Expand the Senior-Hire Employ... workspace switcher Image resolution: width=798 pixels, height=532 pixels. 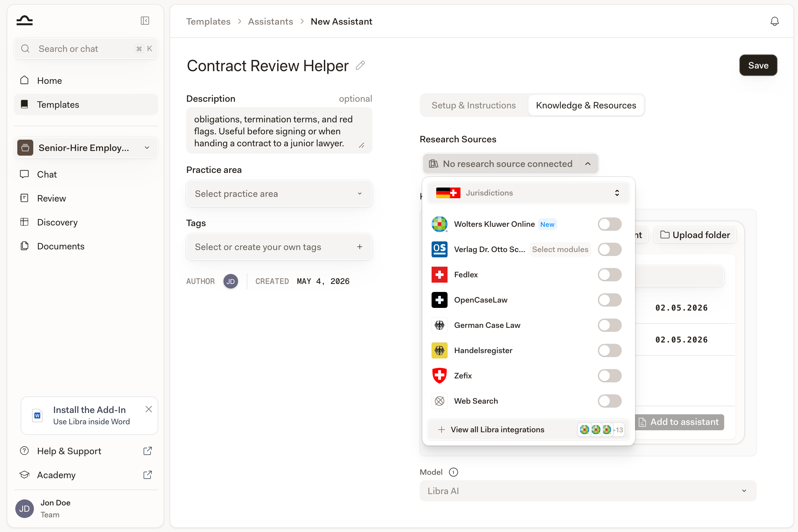86,148
